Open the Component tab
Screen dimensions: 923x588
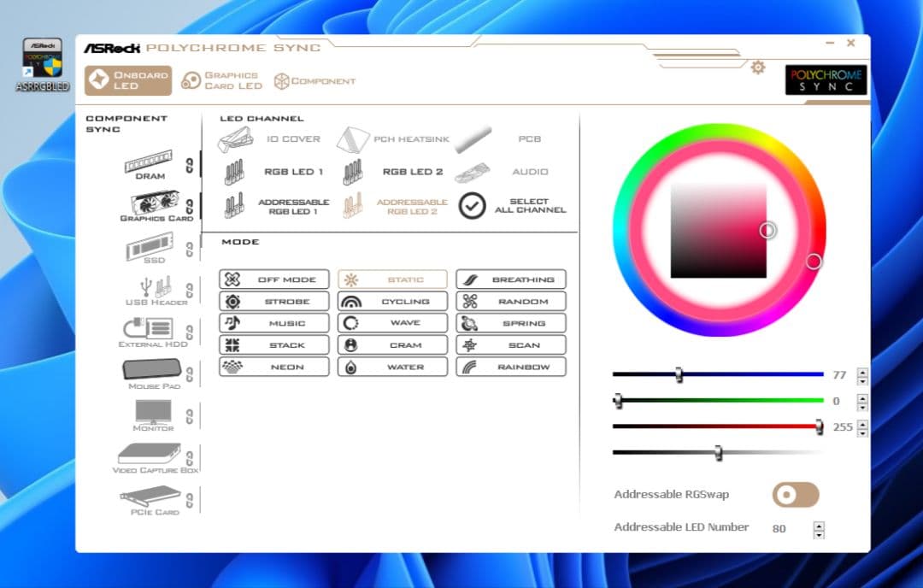point(315,81)
